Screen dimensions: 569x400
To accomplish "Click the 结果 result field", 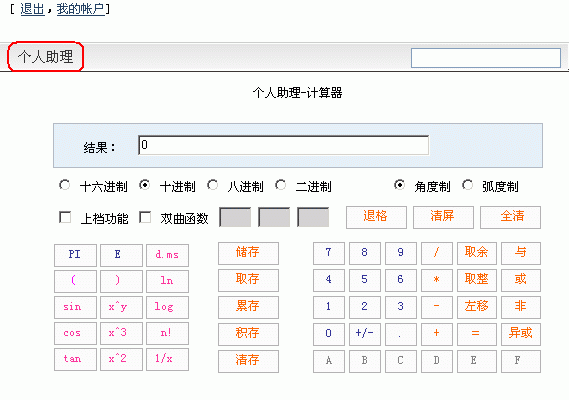I will click(x=283, y=145).
